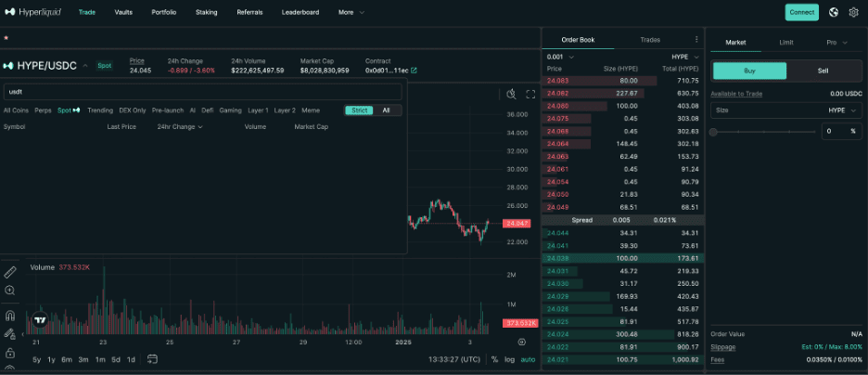Switch to the Trades tab
This screenshot has width=868, height=375.
650,40
